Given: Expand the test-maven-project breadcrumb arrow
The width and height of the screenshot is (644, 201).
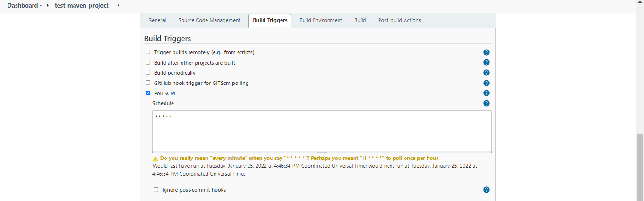Looking at the screenshot, I should click(118, 5).
